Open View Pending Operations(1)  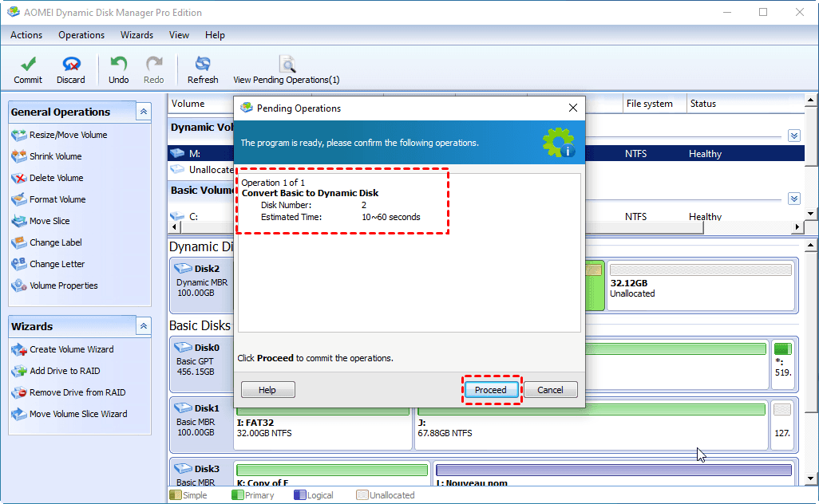[286, 69]
